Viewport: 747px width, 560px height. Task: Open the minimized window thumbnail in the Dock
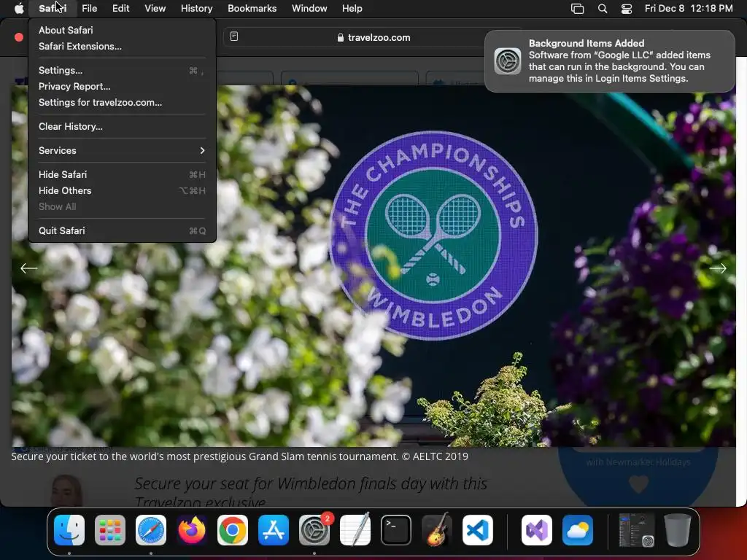[636, 530]
